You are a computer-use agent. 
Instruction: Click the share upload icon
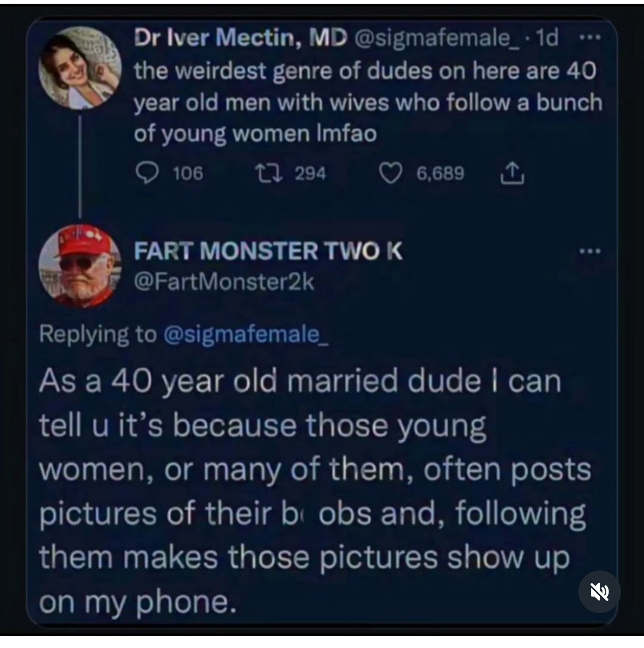tap(512, 174)
